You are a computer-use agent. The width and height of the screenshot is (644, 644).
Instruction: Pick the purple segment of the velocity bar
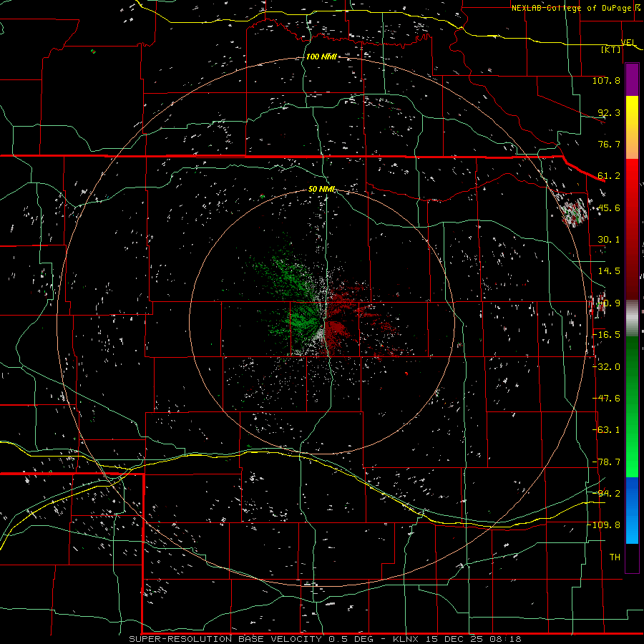(x=632, y=79)
